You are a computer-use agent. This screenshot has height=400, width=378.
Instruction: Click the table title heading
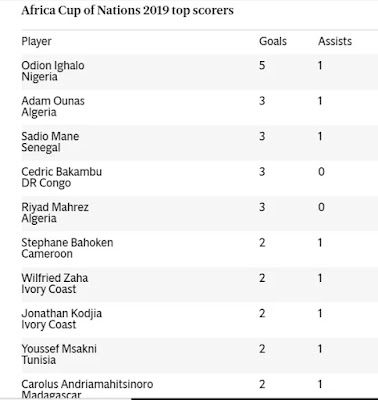coord(127,10)
